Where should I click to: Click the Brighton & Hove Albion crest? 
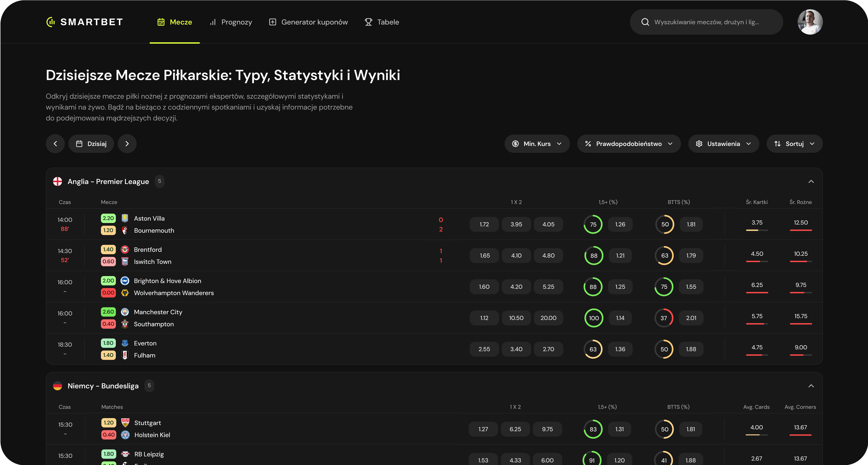point(125,281)
